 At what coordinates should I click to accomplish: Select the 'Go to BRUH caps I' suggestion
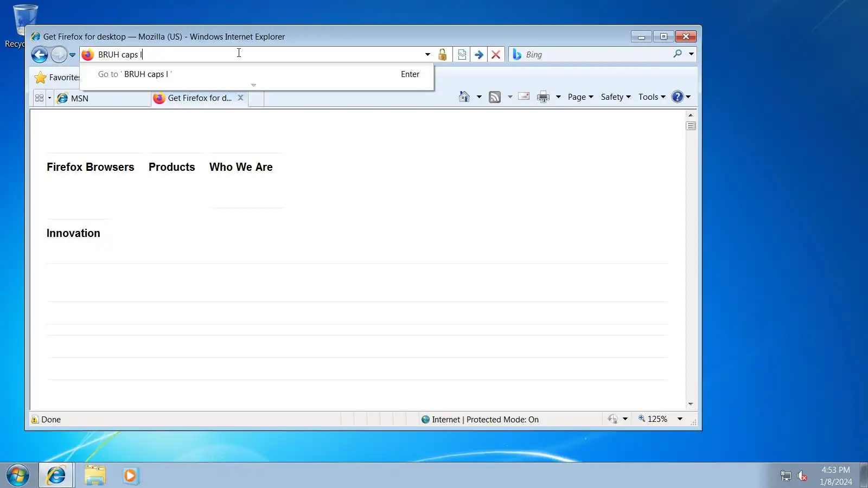click(257, 74)
